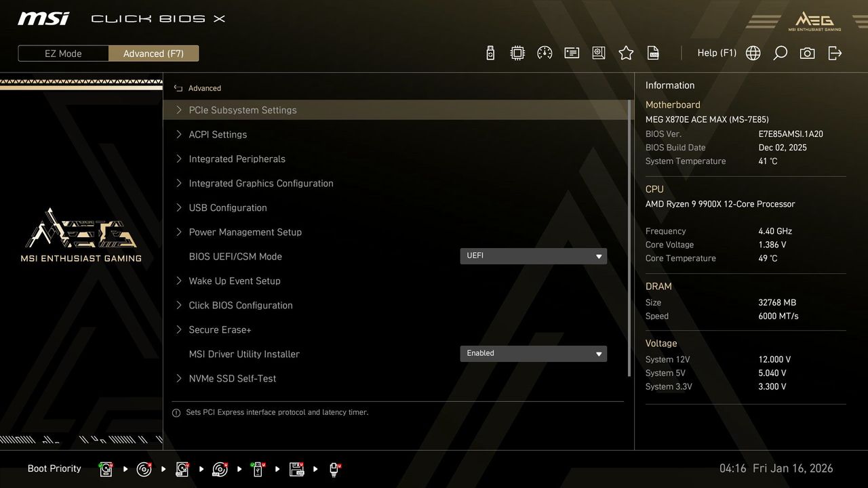
Task: Click the DRAM Size 32768 MB value
Action: [777, 302]
